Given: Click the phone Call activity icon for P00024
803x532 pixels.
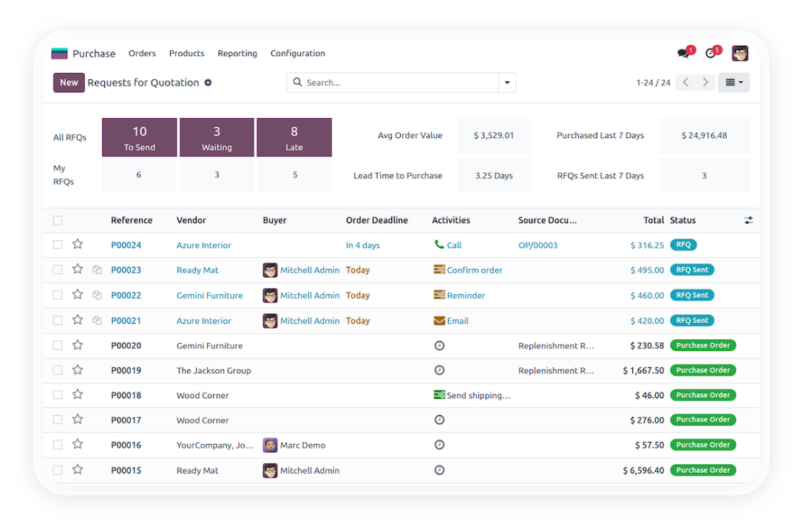Looking at the screenshot, I should 439,245.
